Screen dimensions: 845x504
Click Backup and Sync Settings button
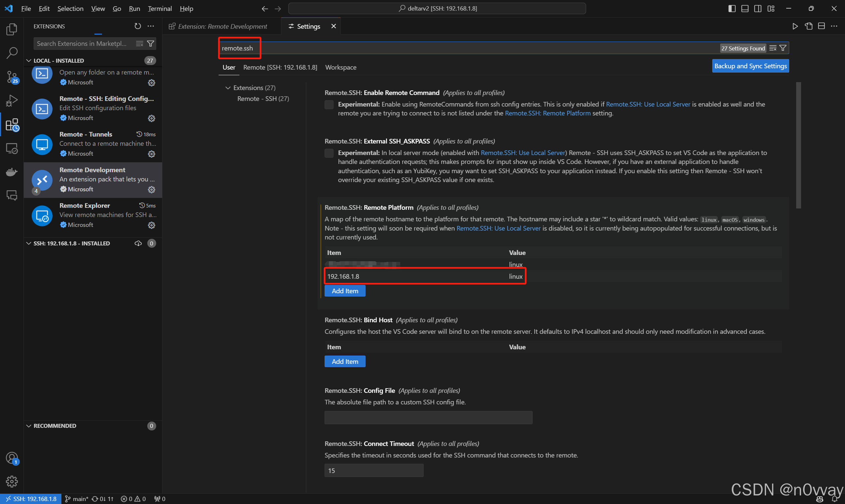pos(750,66)
